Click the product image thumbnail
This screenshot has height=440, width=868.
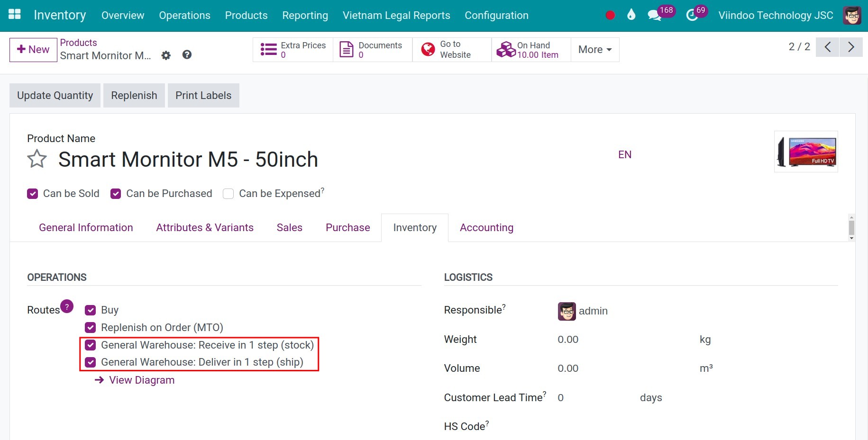tap(805, 152)
